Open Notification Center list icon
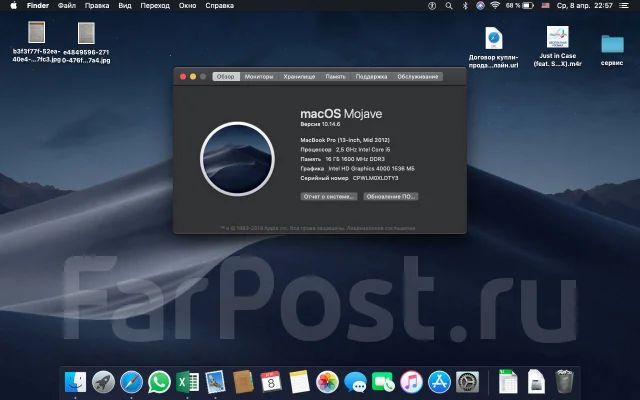The image size is (640, 400). click(x=624, y=6)
